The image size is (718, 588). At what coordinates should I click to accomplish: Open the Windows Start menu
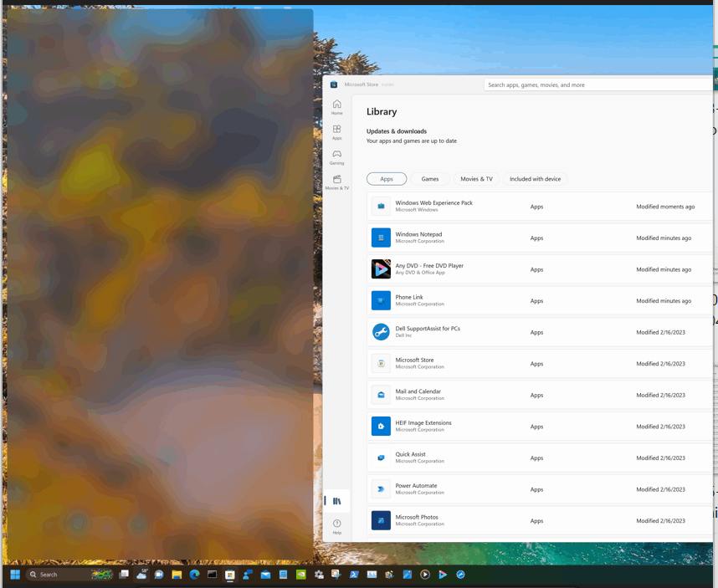(15, 575)
